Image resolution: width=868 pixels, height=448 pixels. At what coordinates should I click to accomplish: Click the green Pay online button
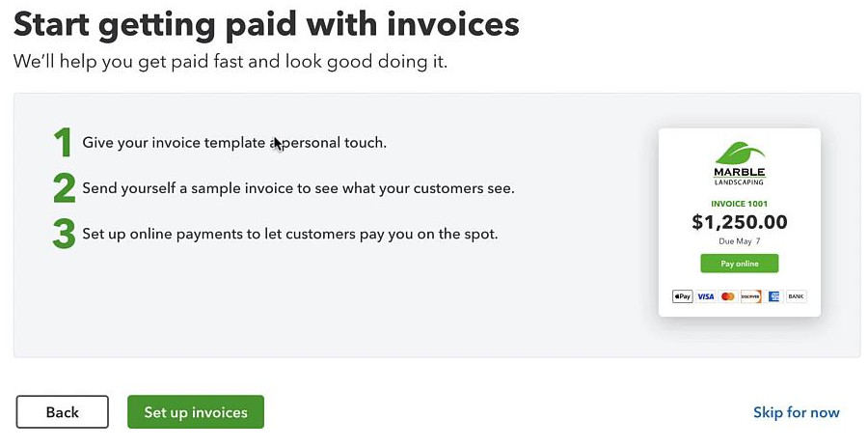click(739, 264)
